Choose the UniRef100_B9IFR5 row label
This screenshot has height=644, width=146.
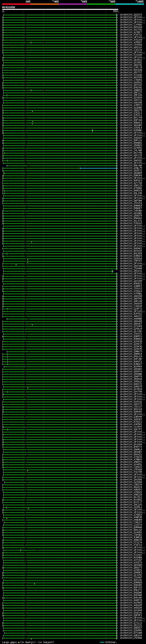pyautogui.click(x=131, y=77)
